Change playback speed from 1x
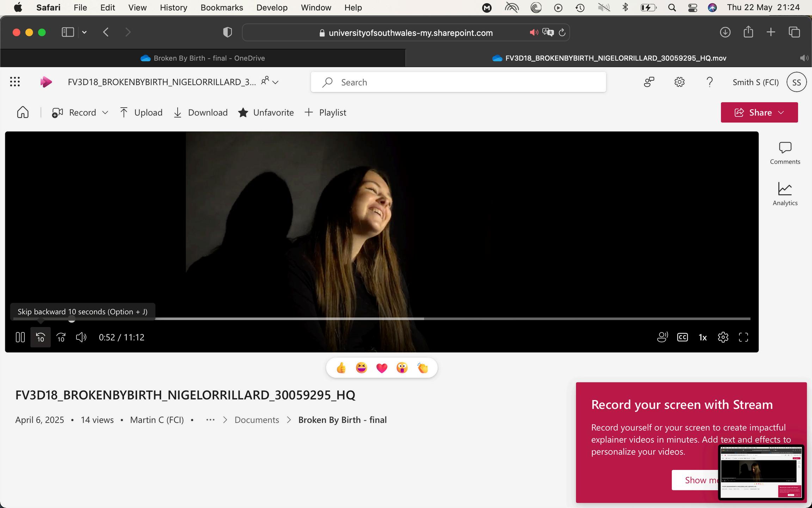Viewport: 812px width, 508px height. [702, 337]
